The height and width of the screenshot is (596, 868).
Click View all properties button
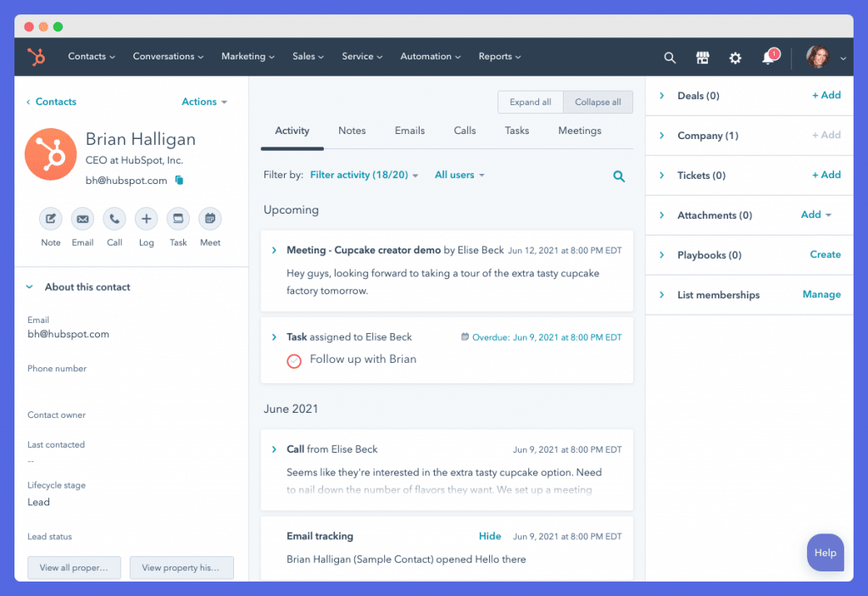tap(75, 568)
